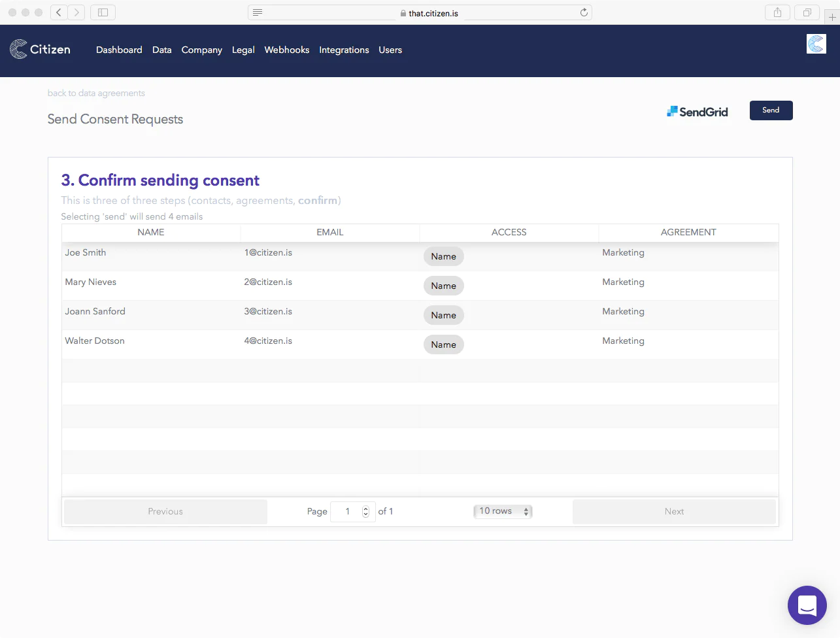
Task: Navigate to the Webhooks section
Action: (x=286, y=50)
